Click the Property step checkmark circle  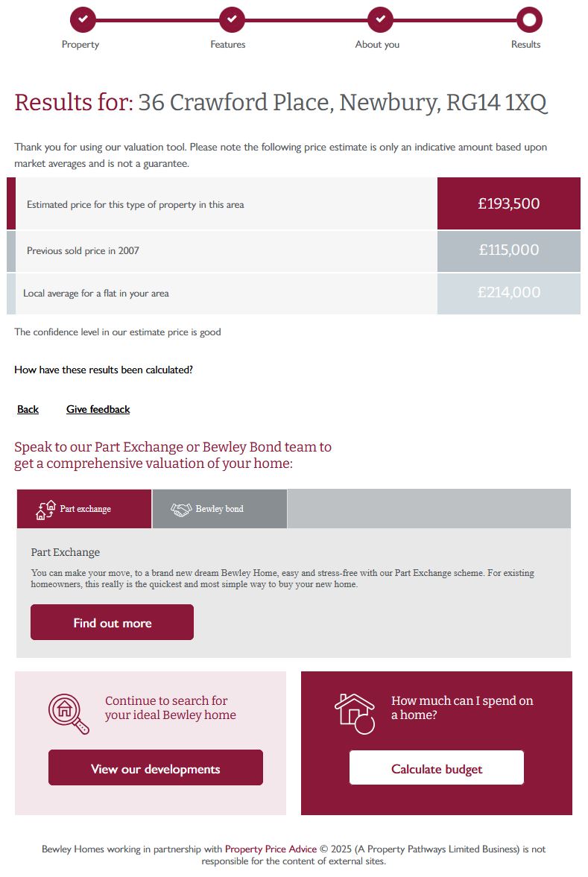[x=83, y=19]
